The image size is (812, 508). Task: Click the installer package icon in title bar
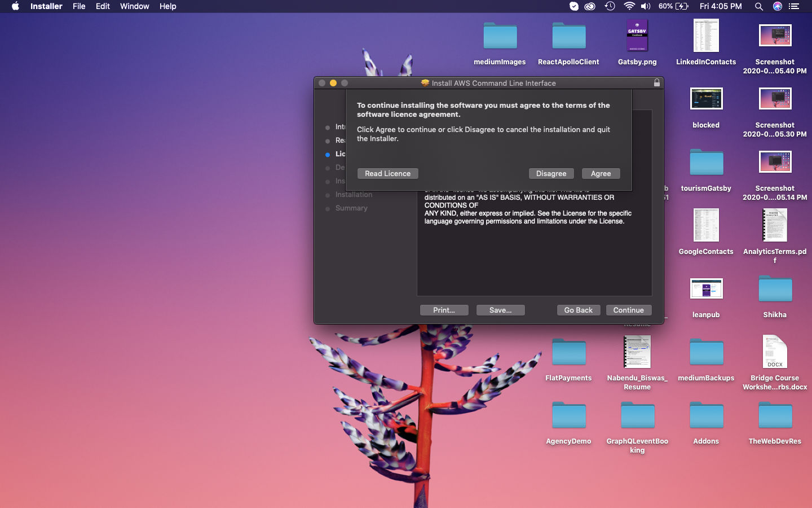(425, 82)
